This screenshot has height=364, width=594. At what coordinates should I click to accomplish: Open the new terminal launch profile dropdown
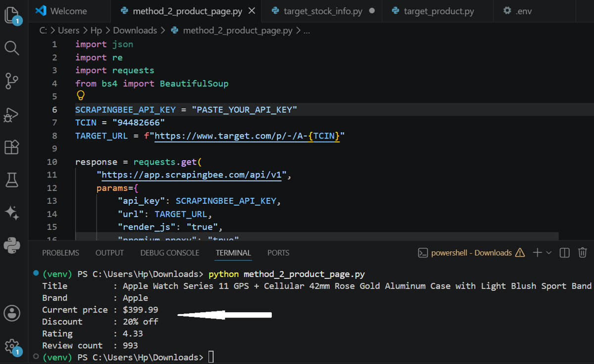pyautogui.click(x=548, y=253)
